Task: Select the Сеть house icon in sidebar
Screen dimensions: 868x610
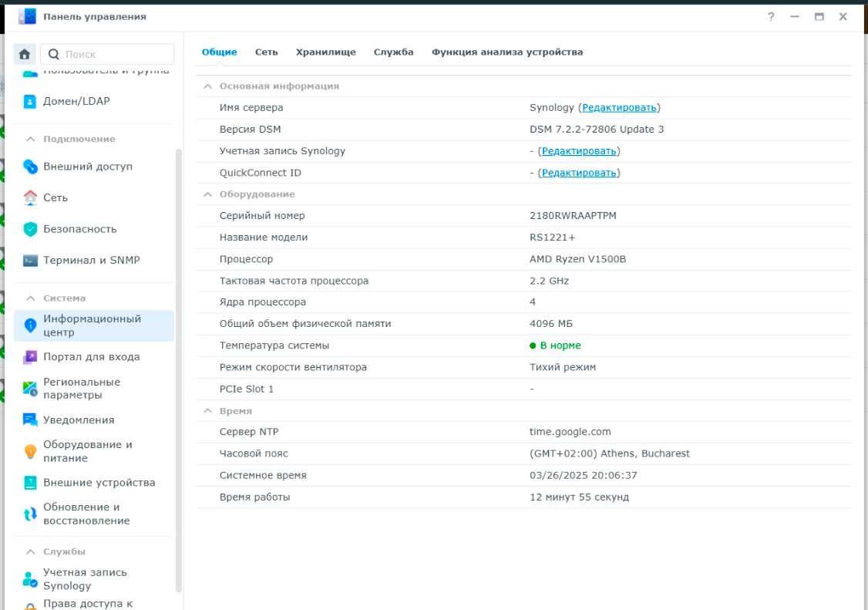Action: point(30,197)
